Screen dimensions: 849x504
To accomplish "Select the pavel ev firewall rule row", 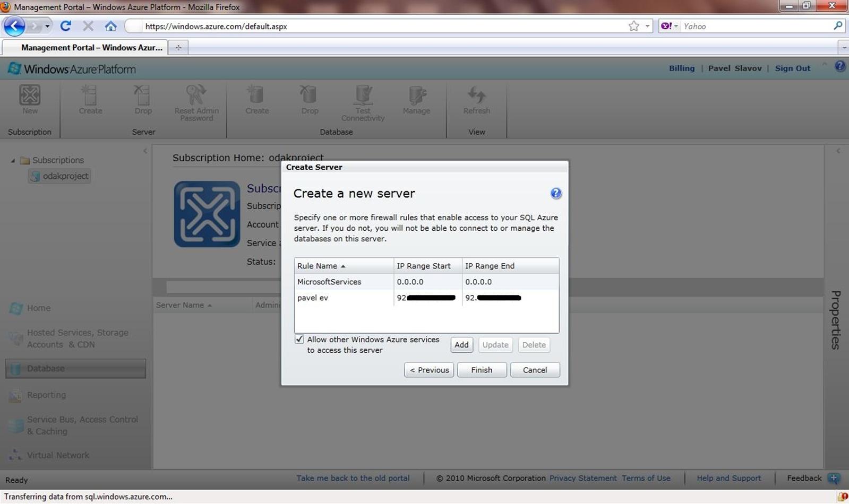I will [426, 298].
